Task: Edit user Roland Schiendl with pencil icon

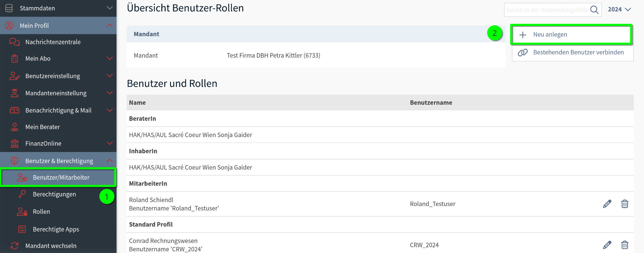Action: pos(607,204)
